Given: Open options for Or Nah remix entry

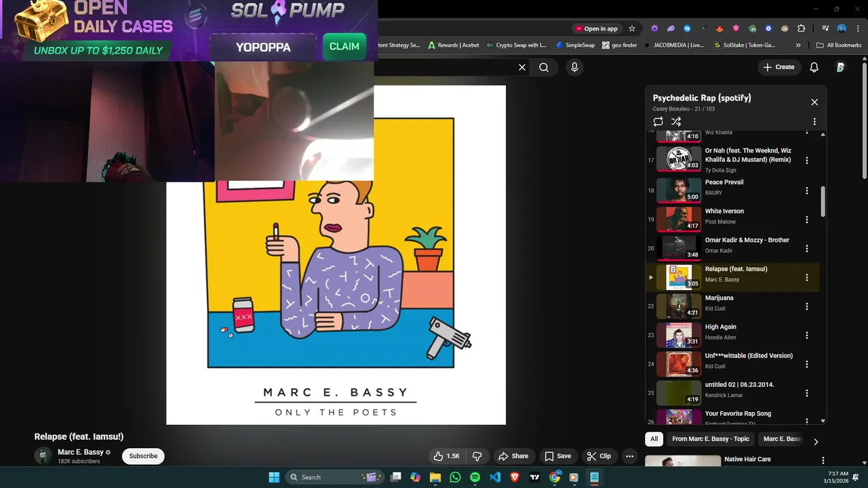Looking at the screenshot, I should pos(807,161).
